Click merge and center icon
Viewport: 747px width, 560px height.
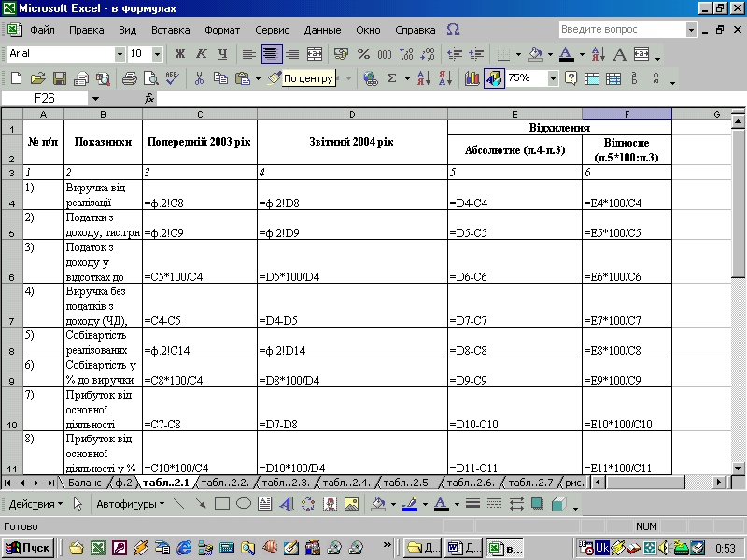pyautogui.click(x=315, y=54)
